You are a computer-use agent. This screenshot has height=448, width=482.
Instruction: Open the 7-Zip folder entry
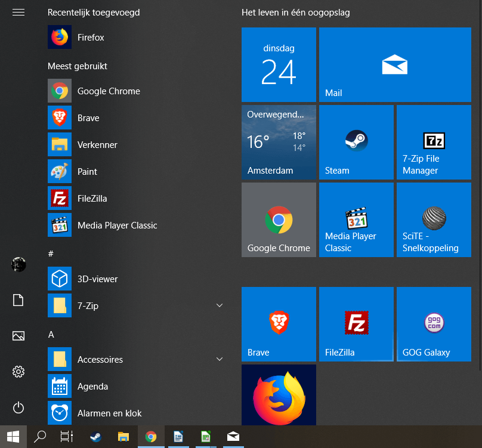click(135, 305)
